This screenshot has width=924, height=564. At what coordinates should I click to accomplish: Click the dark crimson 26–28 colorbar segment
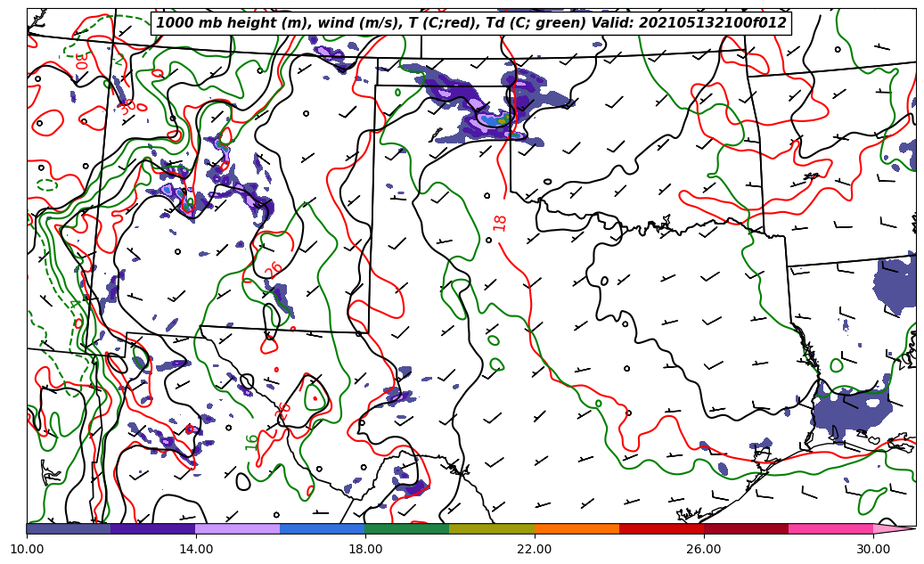point(746,528)
